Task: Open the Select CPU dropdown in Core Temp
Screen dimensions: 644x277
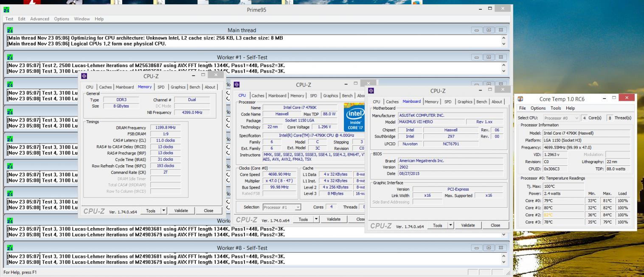Action: tap(562, 118)
